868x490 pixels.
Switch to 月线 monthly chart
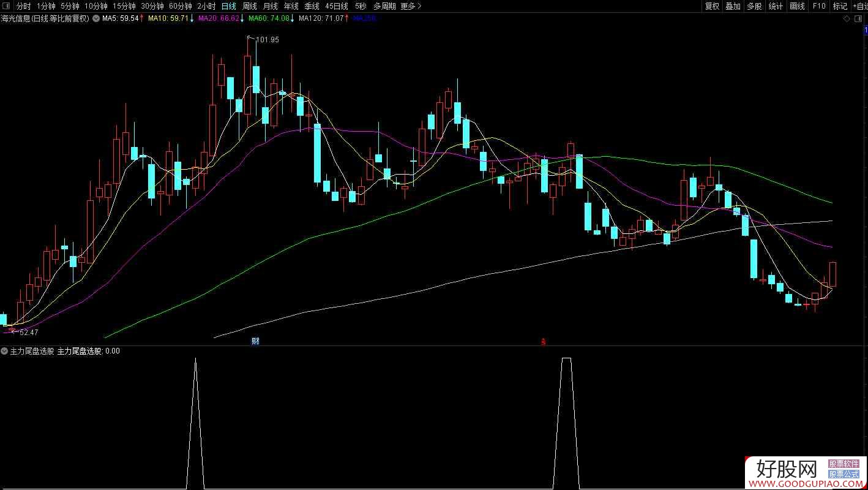pyautogui.click(x=270, y=6)
